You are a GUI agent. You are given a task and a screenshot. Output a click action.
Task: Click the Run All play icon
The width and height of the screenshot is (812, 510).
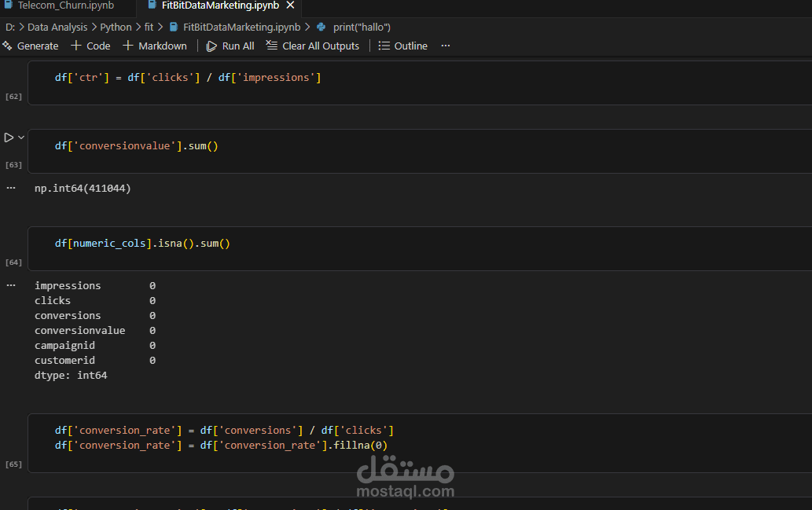click(211, 46)
